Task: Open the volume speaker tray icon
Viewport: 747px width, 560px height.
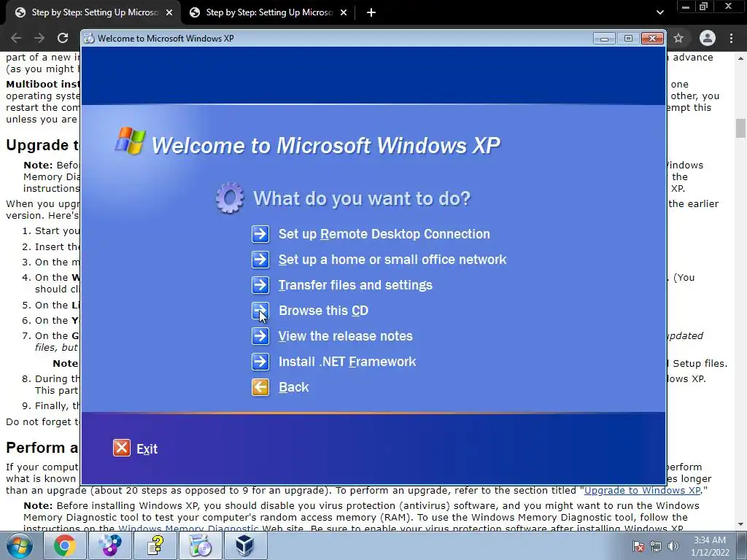Action: 673,546
